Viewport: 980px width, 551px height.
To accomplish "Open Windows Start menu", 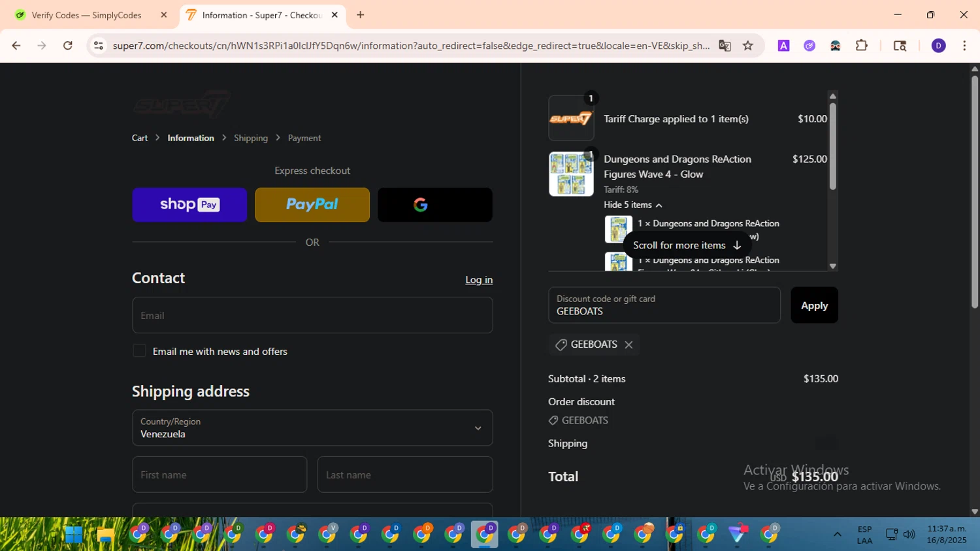I will [74, 535].
